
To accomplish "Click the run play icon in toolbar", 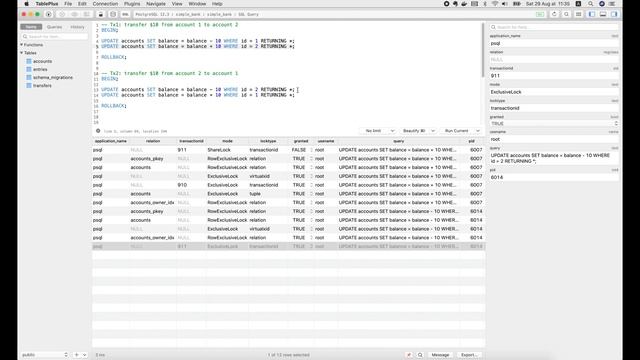I will pos(49,14).
